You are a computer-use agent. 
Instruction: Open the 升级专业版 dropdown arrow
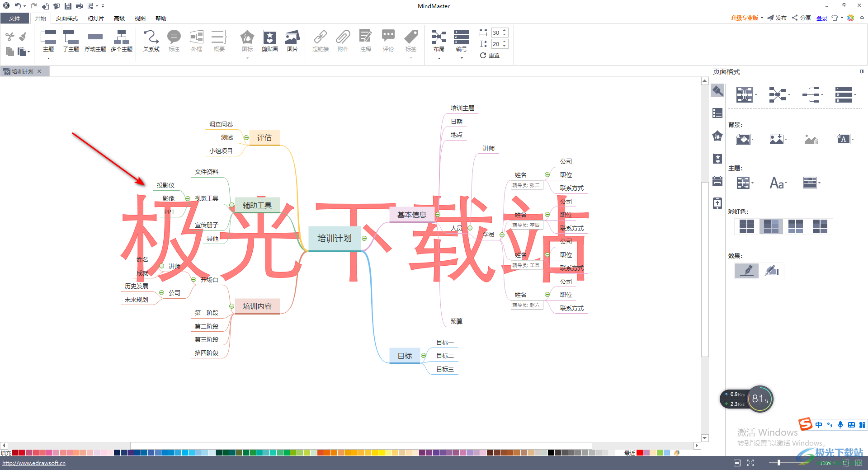[x=762, y=18]
